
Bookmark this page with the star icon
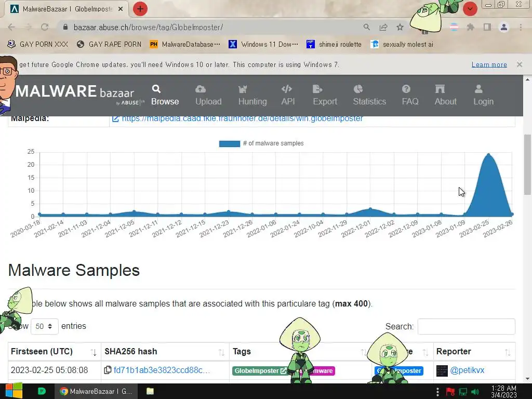click(400, 27)
